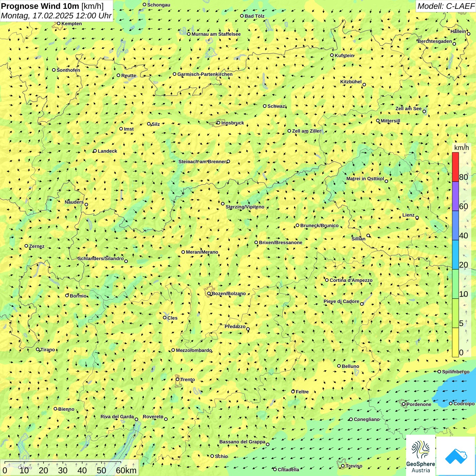The height and width of the screenshot is (476, 476).
Task: Click the 'Bassano del Grappa' label
Action: [242, 442]
